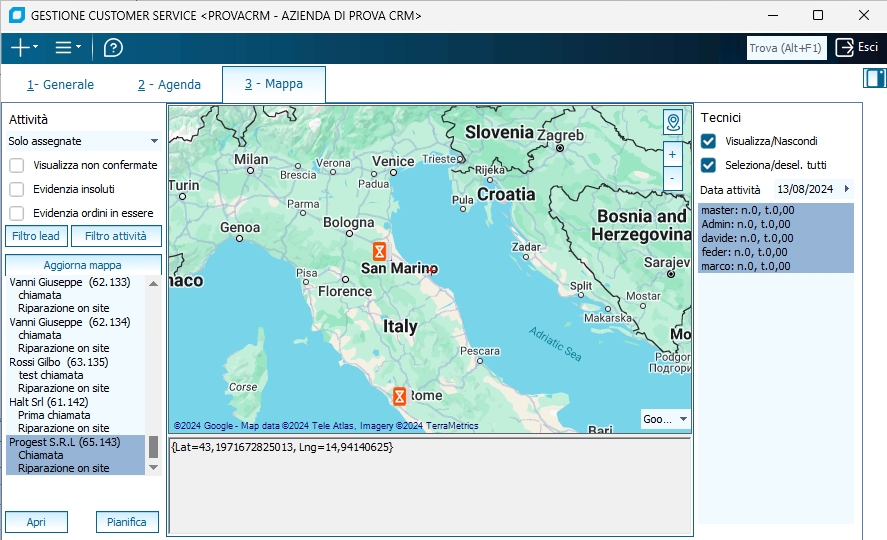Toggle the side panel icon at top right
The image size is (887, 540).
coord(874,78)
